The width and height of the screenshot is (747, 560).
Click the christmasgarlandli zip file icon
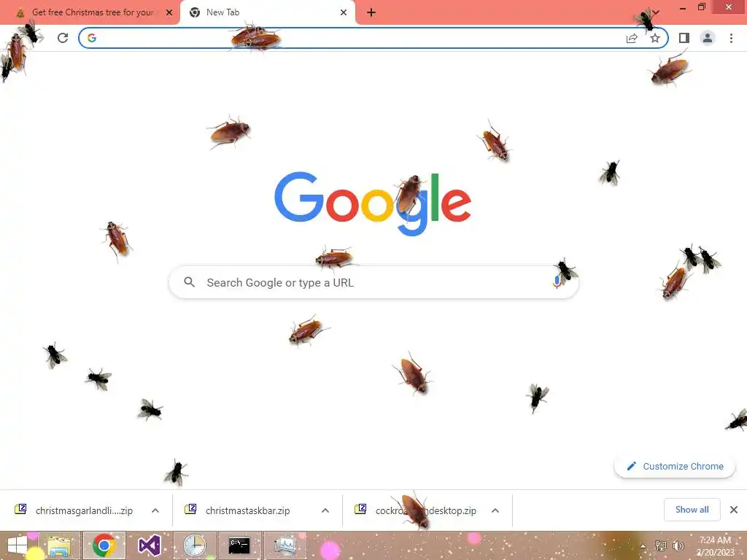pos(20,510)
